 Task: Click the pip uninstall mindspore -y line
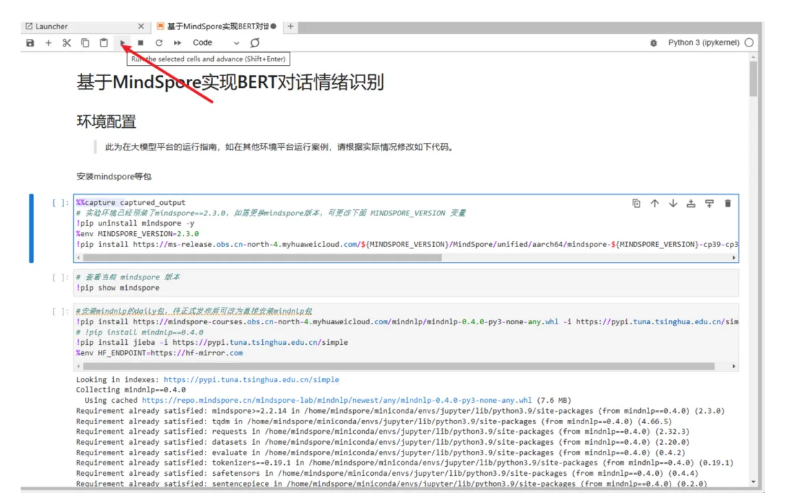click(135, 223)
